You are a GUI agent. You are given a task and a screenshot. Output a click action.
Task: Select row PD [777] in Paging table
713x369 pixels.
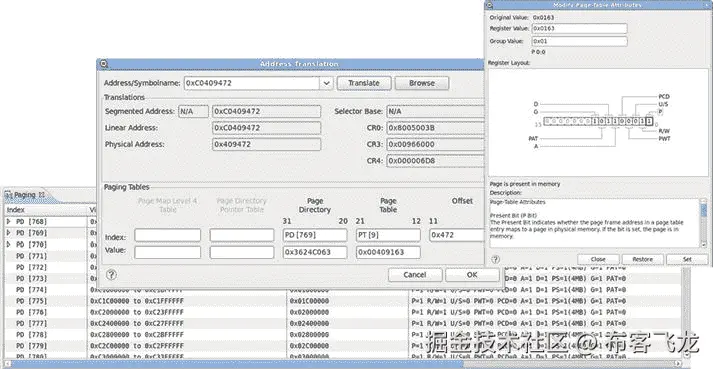click(45, 324)
